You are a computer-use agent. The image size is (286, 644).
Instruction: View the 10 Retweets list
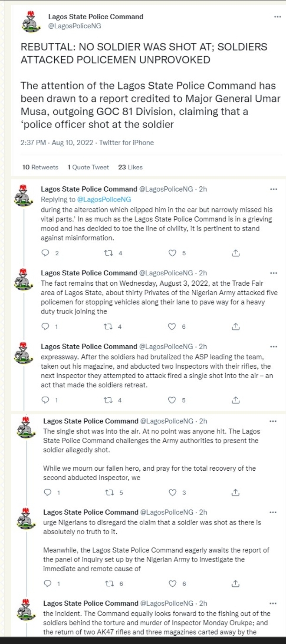[40, 167]
